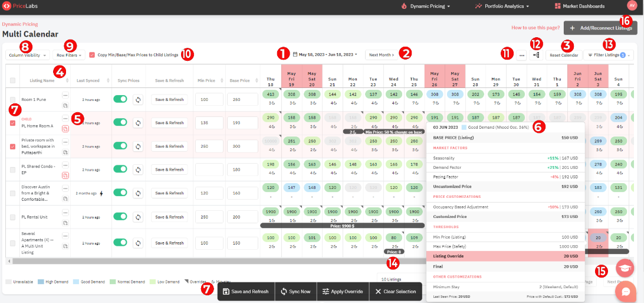Click the overridden 20 price cell on Jun 3

coord(598,237)
